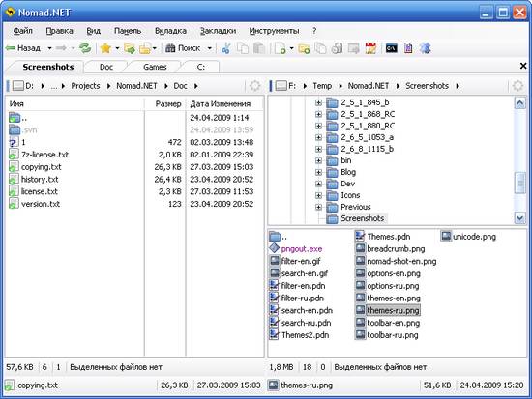The height and width of the screenshot is (399, 532).
Task: Open the Правка menu
Action: pyautogui.click(x=59, y=31)
